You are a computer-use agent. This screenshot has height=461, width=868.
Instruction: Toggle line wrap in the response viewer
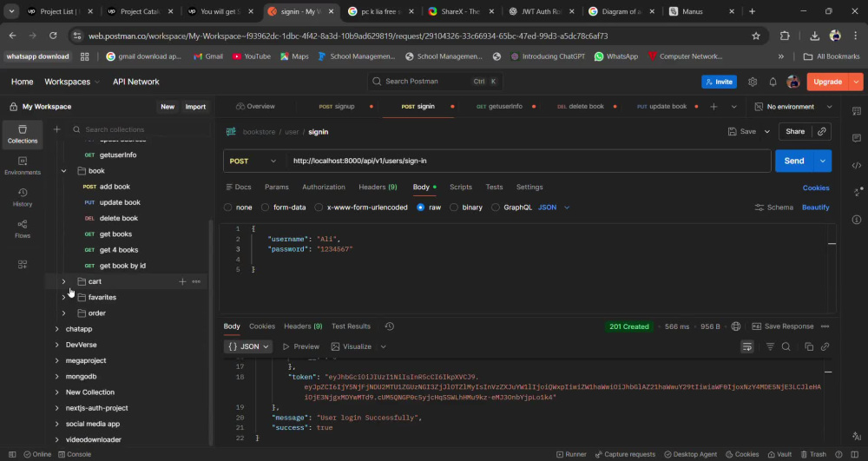(746, 346)
